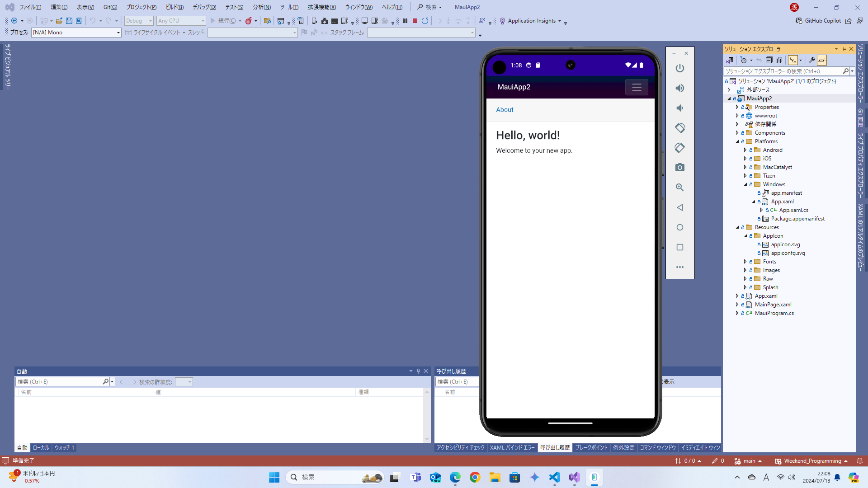Lower the emulator volume
This screenshot has height=488, width=868.
679,108
